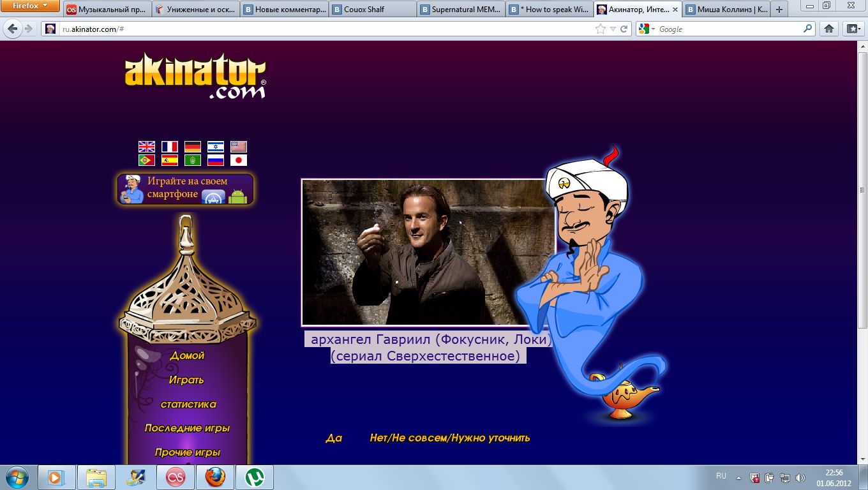This screenshot has width=868, height=490.
Task: Answer Да to confirm the guess
Action: (334, 438)
